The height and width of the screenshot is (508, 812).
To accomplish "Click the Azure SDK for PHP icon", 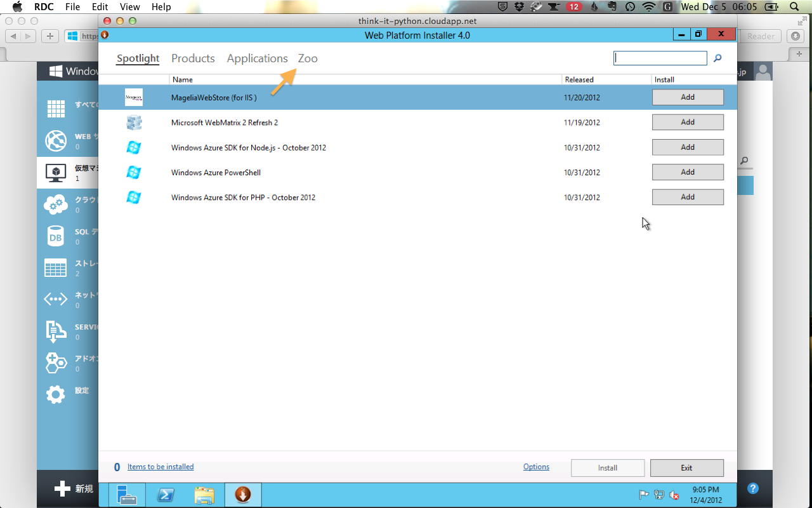I will pos(134,197).
